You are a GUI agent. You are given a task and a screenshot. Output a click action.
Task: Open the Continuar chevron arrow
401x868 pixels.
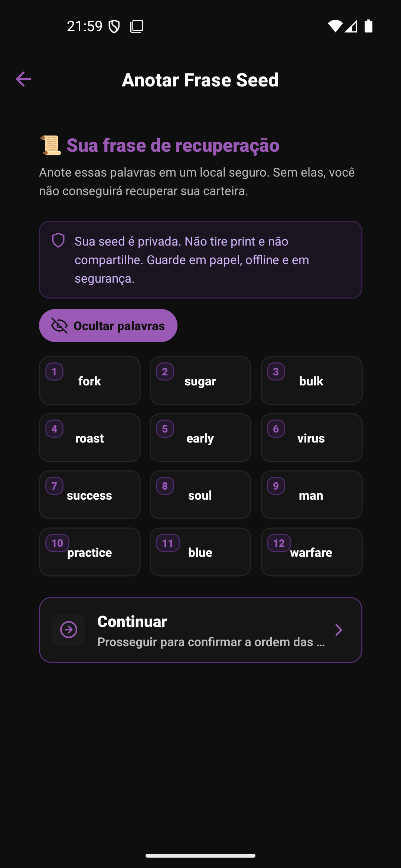pos(338,629)
